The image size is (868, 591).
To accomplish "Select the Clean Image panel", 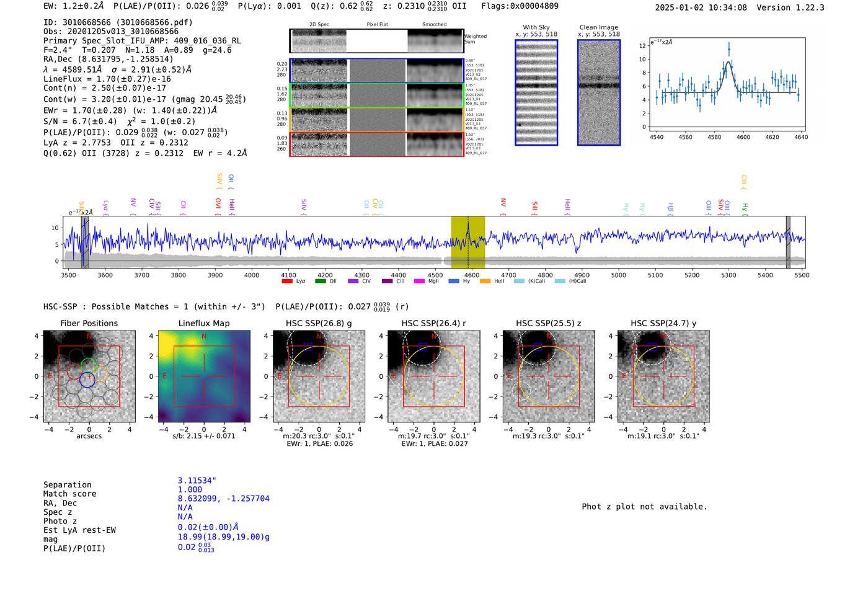I will pyautogui.click(x=599, y=92).
